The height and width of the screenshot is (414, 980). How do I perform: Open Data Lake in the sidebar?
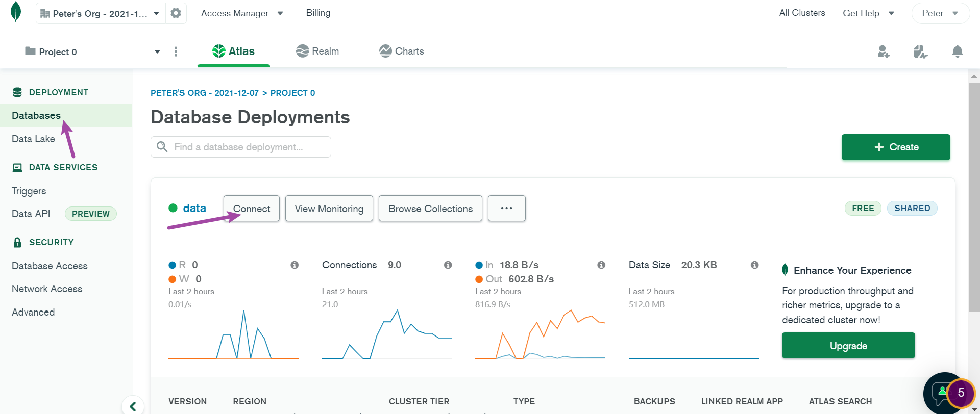(x=33, y=139)
